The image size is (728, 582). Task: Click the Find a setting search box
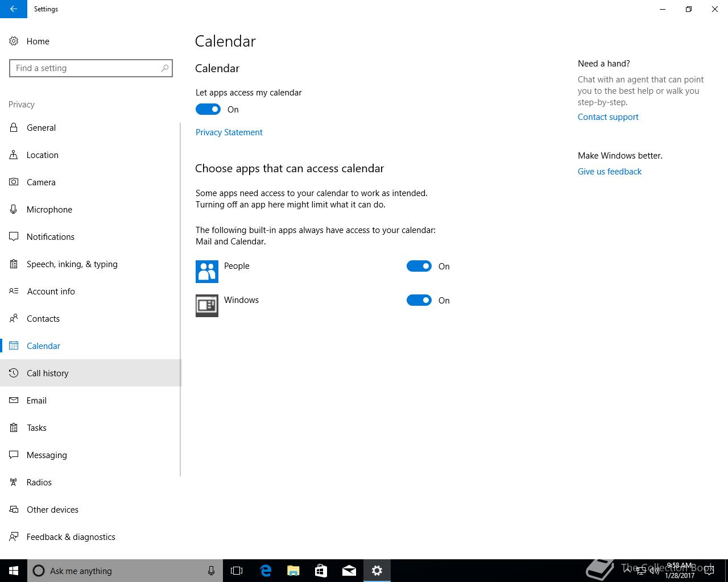click(x=91, y=68)
